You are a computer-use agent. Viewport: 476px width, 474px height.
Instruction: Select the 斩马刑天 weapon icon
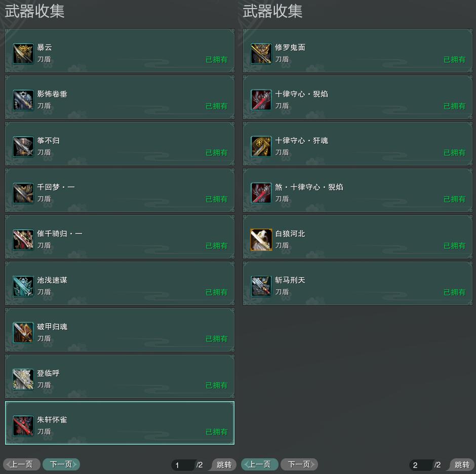pyautogui.click(x=261, y=286)
